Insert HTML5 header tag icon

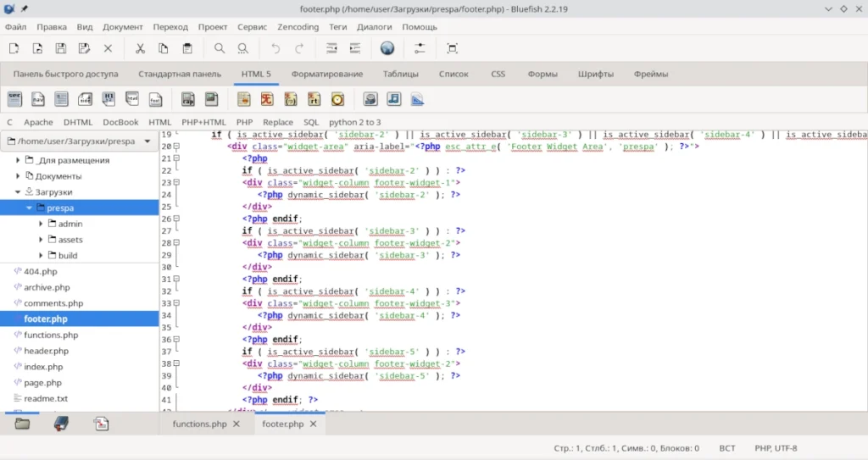pyautogui.click(x=131, y=99)
